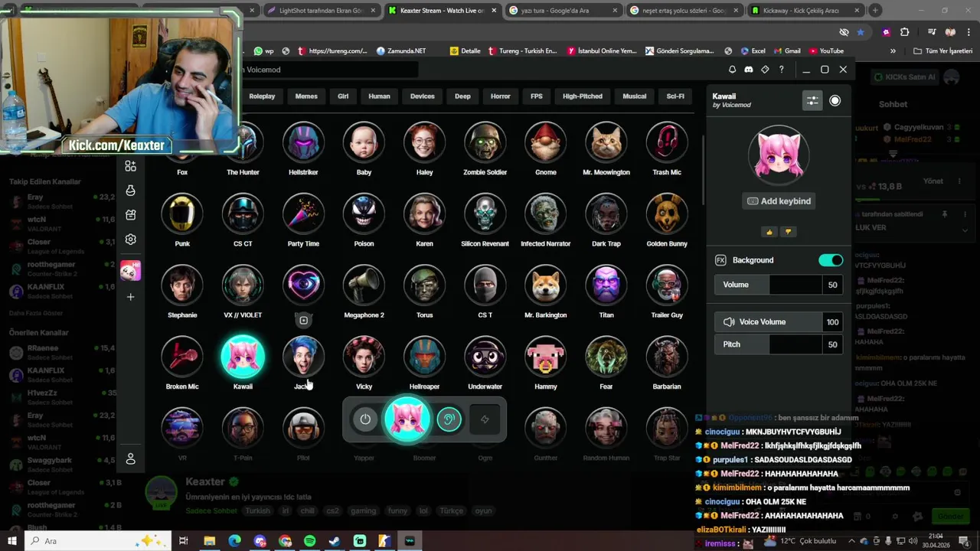Toggle the circular button beside sliders icon

[x=835, y=100]
